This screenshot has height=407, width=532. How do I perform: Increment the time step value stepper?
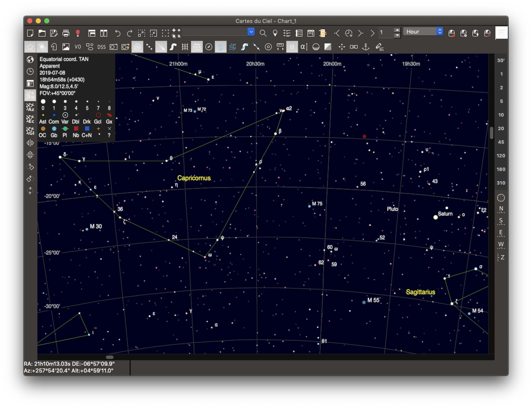397,30
